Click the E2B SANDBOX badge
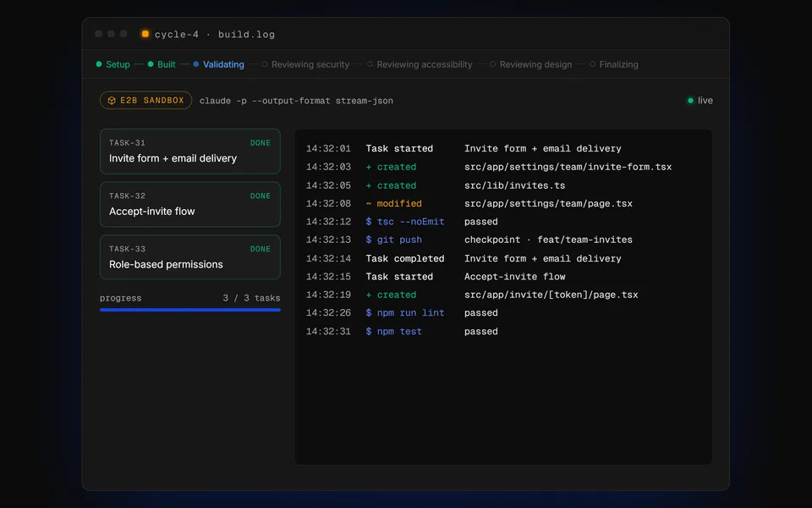Screen dimensions: 812x508 pos(146,101)
